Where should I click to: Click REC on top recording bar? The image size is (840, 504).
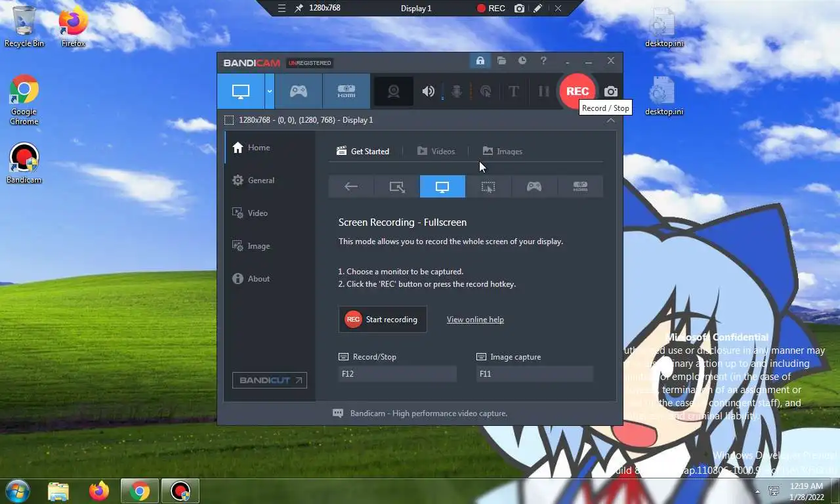(491, 9)
